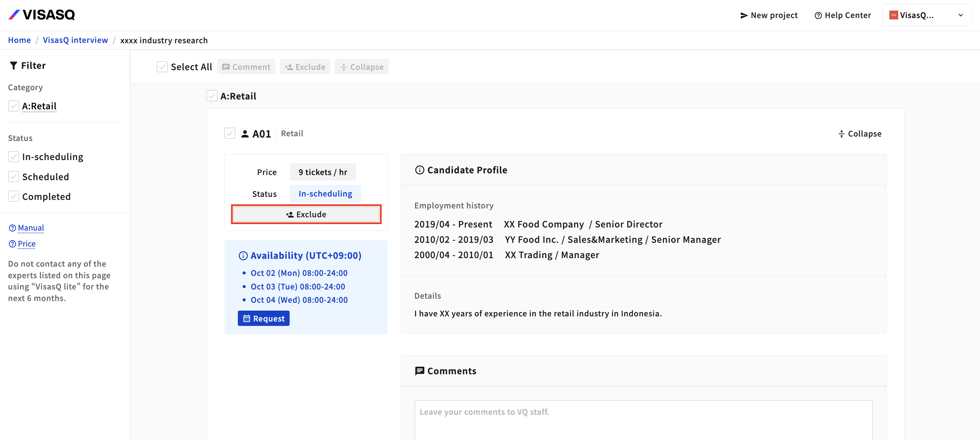The height and width of the screenshot is (440, 980).
Task: Exclude candidate A01
Action: point(306,214)
